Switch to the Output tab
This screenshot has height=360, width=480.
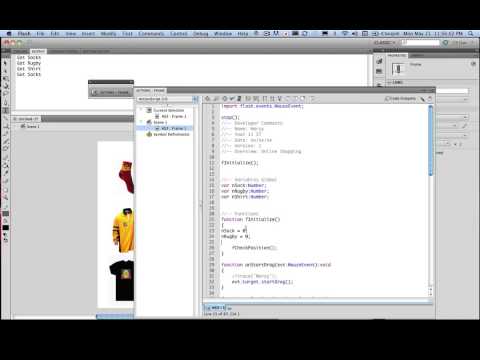38,51
